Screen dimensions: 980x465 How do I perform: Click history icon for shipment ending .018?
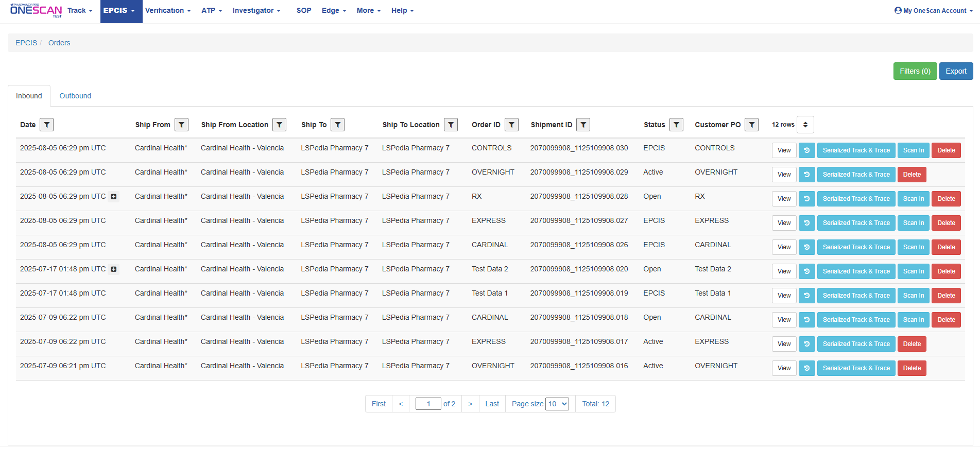click(x=807, y=320)
